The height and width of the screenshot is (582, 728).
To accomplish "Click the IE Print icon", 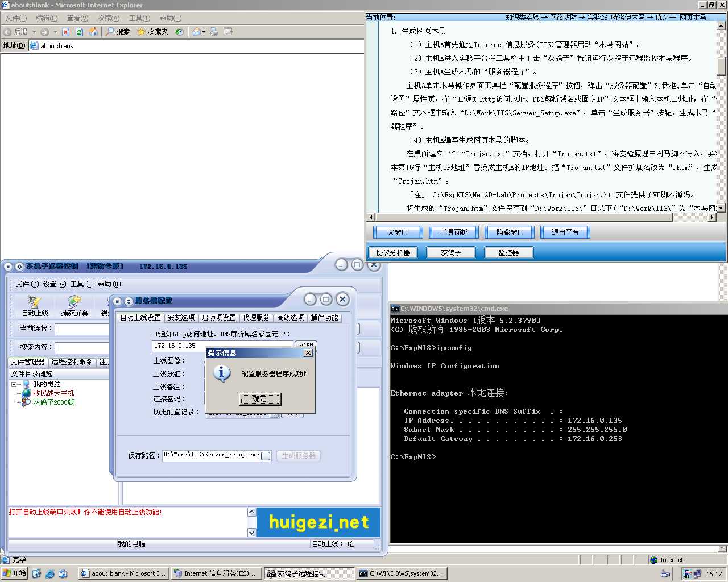I will (214, 32).
